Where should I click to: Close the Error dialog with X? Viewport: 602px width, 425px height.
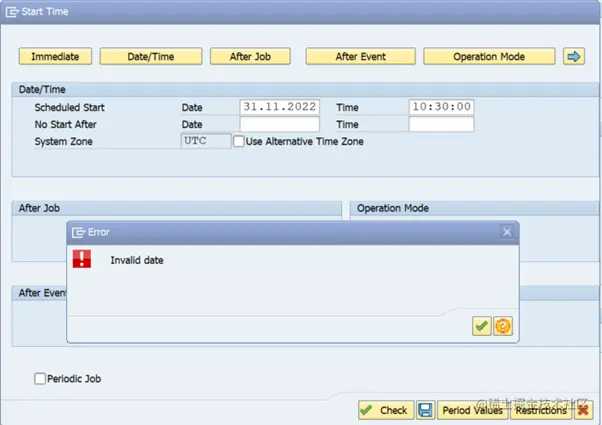pos(507,232)
